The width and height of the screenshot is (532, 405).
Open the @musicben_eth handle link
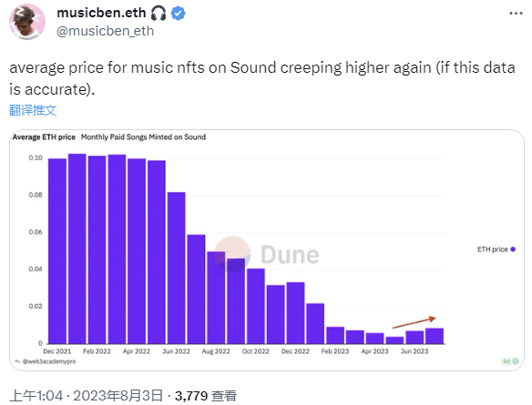[x=105, y=31]
